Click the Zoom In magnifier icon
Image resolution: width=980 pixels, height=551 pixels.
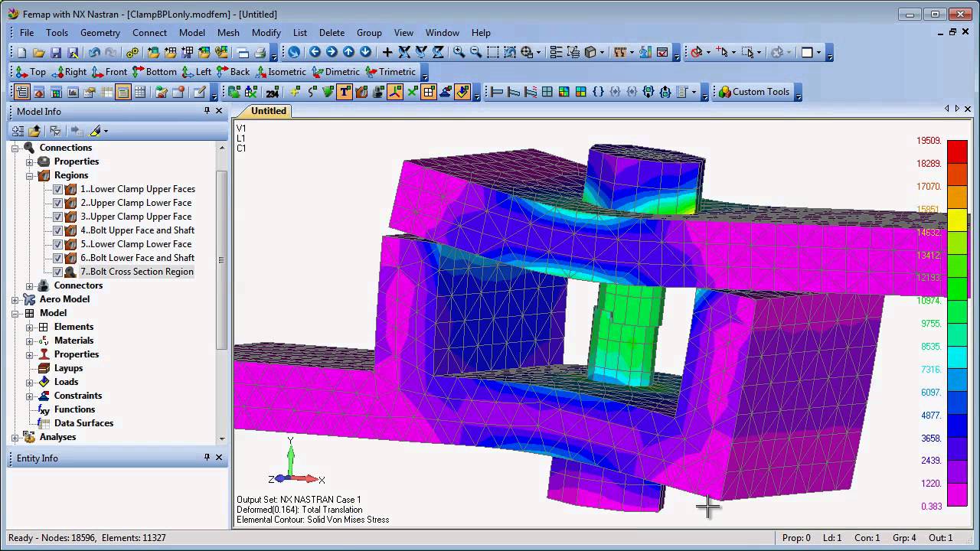pyautogui.click(x=459, y=52)
